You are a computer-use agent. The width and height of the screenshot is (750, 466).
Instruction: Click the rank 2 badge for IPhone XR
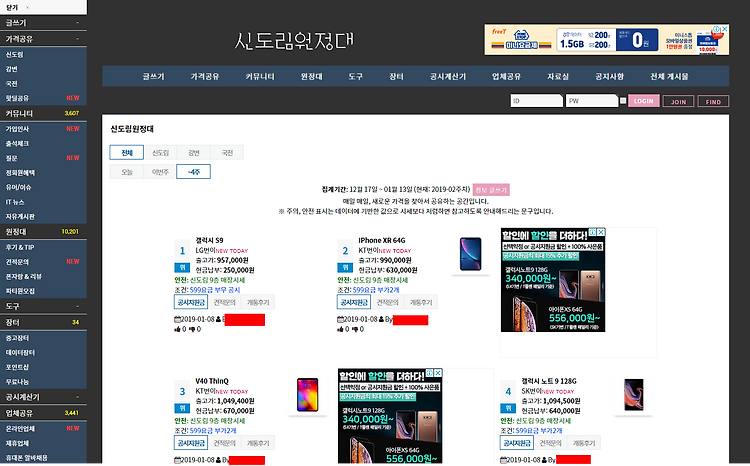pyautogui.click(x=345, y=256)
